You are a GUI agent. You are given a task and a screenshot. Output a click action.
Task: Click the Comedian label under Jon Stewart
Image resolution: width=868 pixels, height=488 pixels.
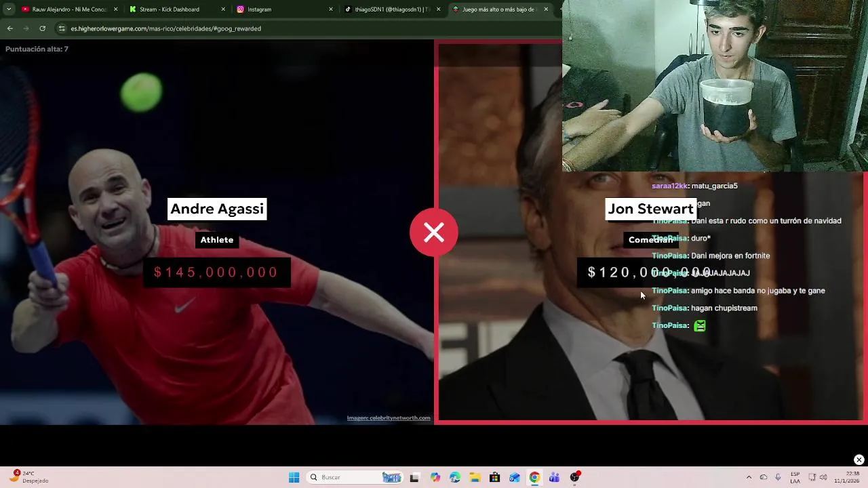coord(650,240)
